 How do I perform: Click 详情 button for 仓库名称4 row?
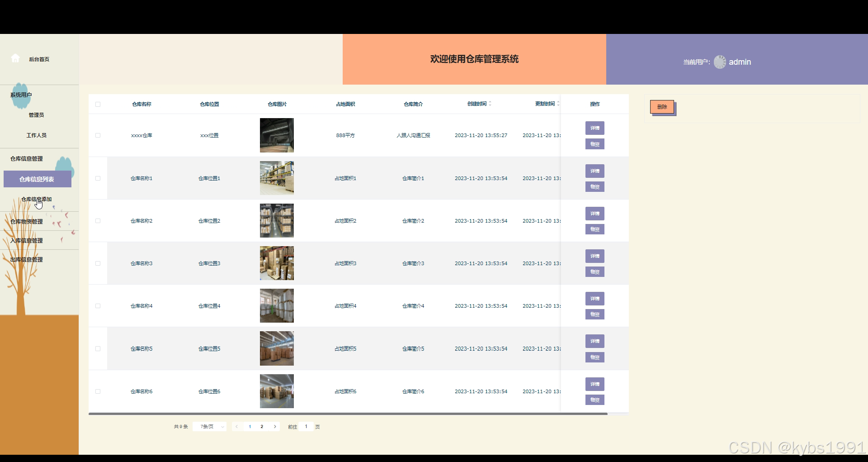coord(595,299)
